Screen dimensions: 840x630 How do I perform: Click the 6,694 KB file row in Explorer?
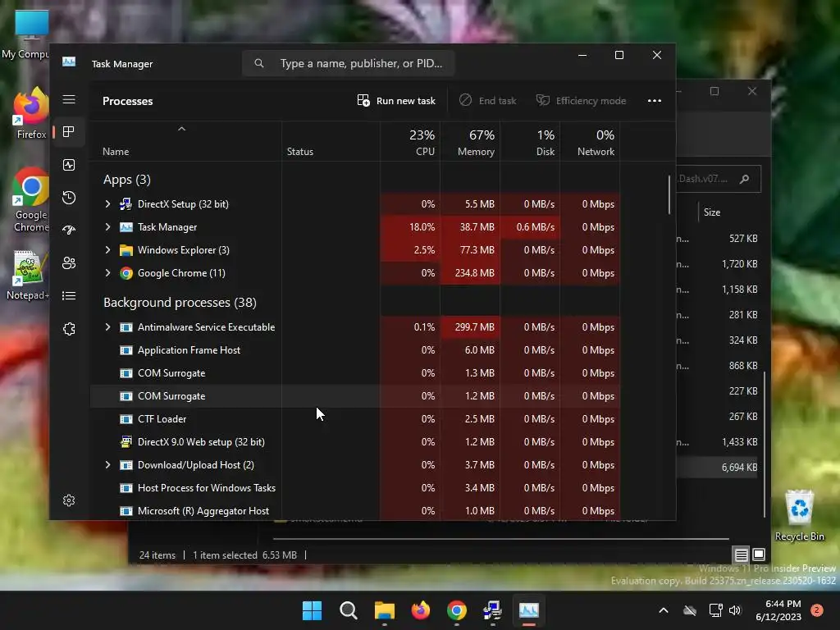pos(719,467)
